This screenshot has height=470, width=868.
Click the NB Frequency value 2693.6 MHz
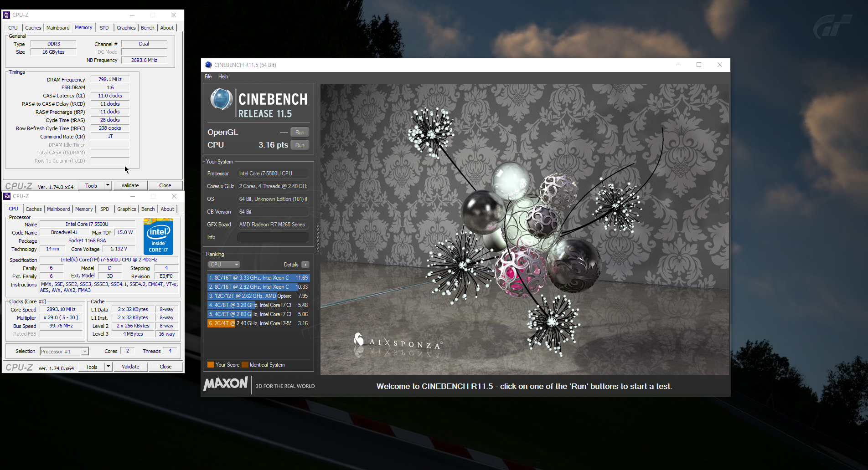point(144,60)
